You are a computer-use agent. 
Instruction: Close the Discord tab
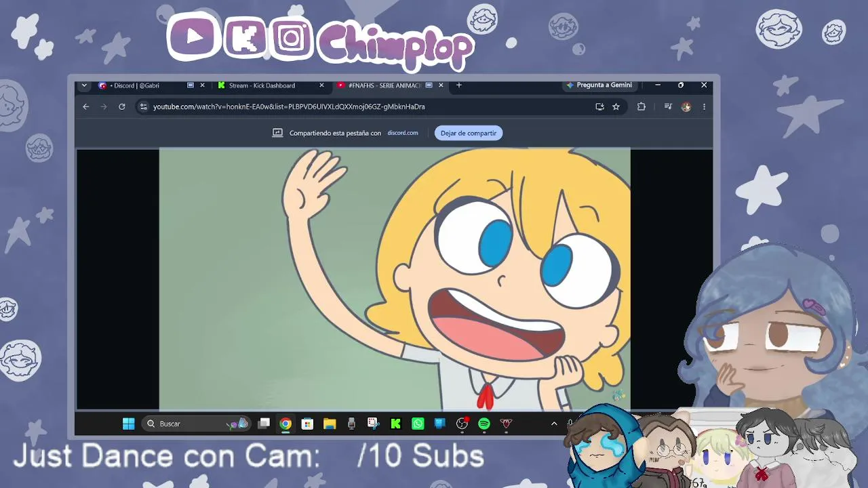click(202, 85)
